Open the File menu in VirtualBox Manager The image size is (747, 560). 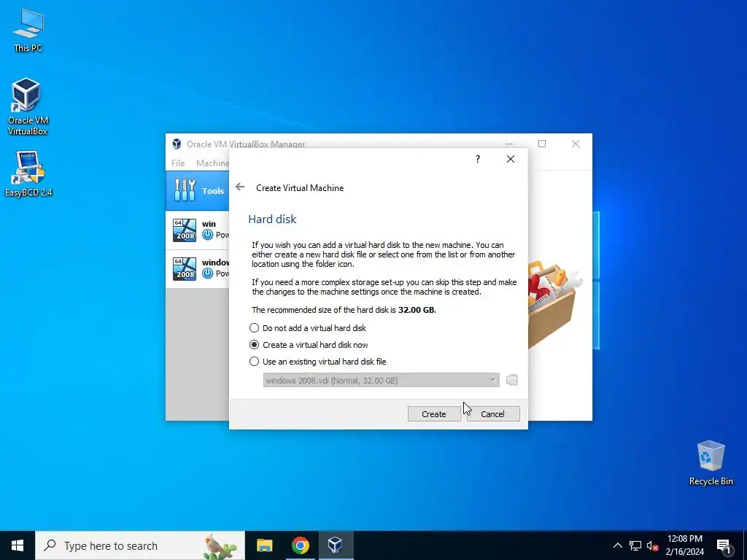tap(178, 163)
